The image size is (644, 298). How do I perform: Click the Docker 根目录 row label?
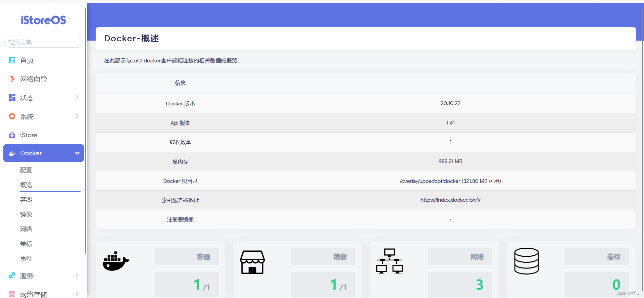tap(180, 181)
